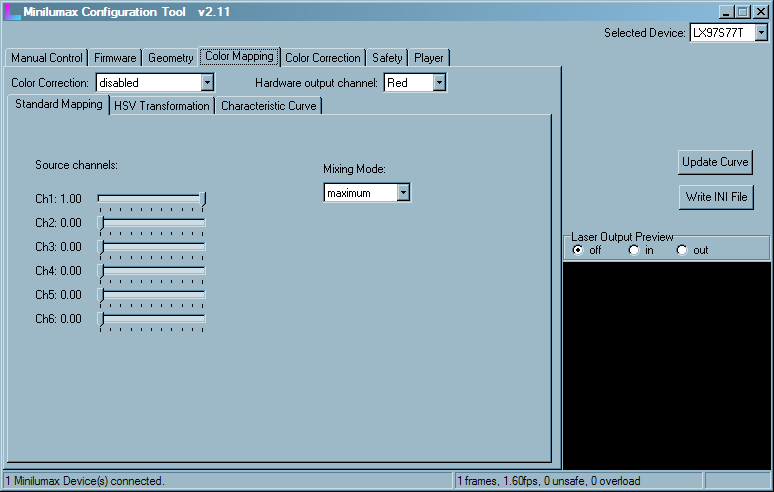Expand the Selected Device dropdown
Screen dimensions: 774x492
click(761, 33)
